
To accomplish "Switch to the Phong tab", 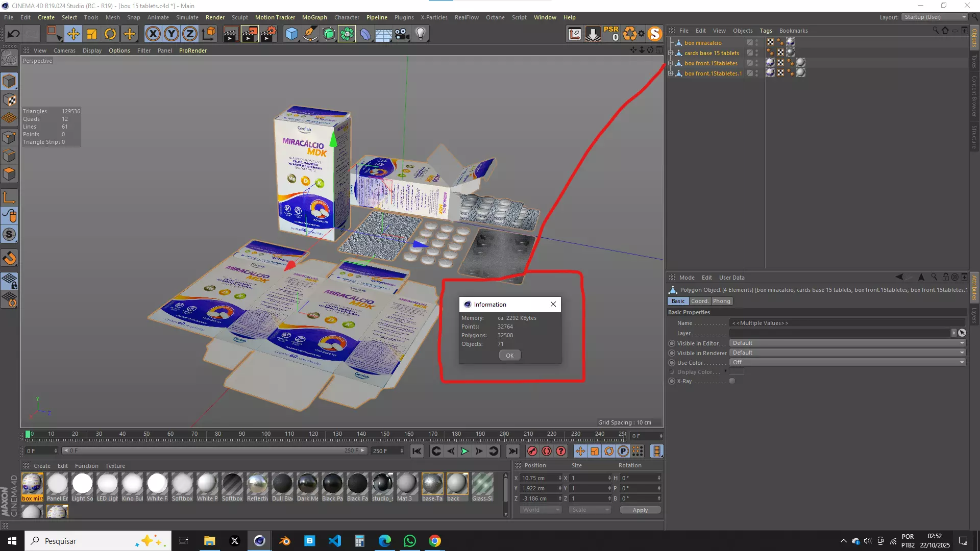I will pyautogui.click(x=722, y=301).
